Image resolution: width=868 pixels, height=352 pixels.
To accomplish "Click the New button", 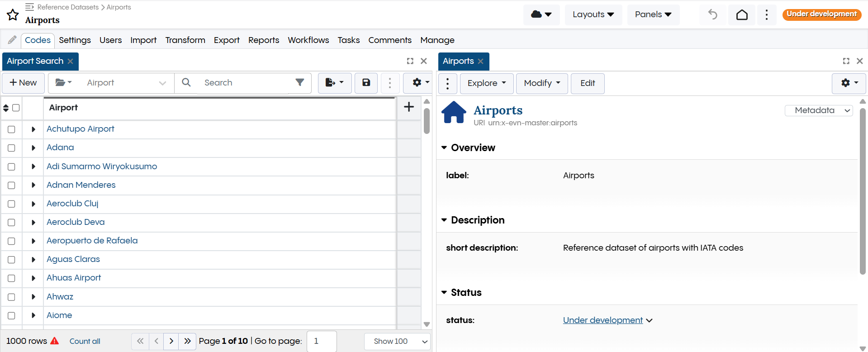I will 23,83.
